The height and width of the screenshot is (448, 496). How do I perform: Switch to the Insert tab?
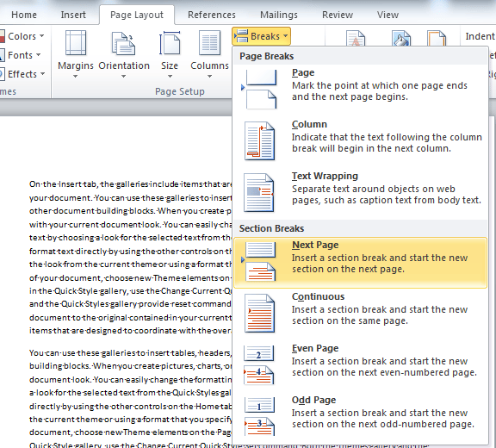tap(73, 15)
